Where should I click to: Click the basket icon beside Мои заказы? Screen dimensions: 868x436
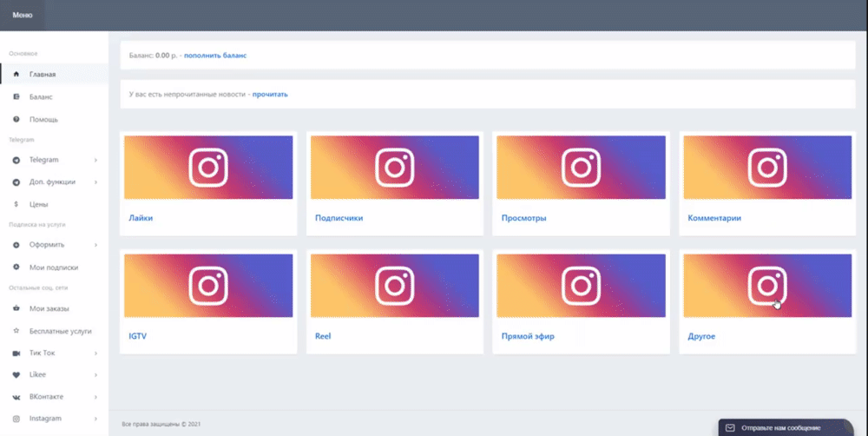pyautogui.click(x=16, y=308)
